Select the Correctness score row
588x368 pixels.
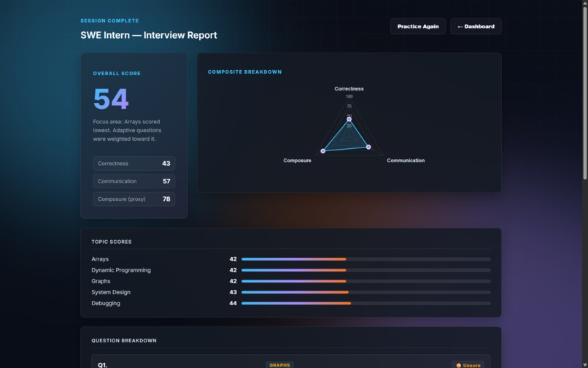(134, 164)
